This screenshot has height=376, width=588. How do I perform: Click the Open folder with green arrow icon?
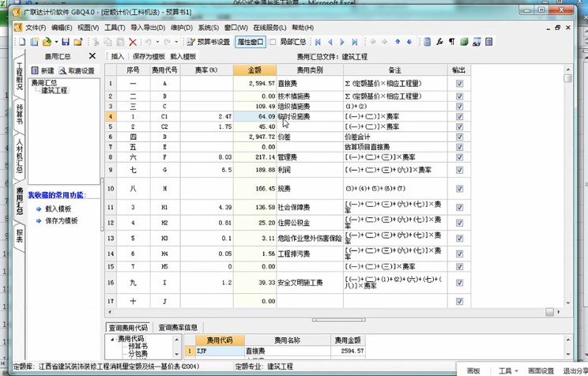coord(47,42)
